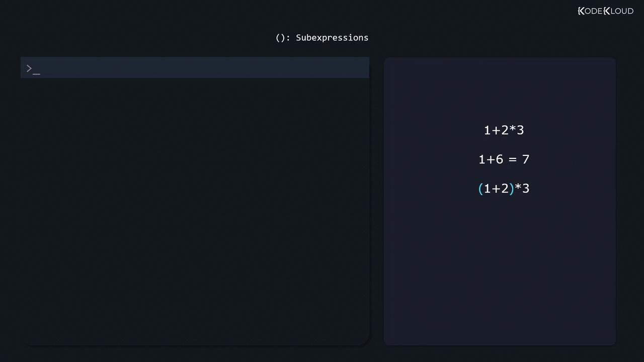Click the 1+2 inside the cyan parentheses
Image resolution: width=644 pixels, height=362 pixels.
(x=496, y=189)
